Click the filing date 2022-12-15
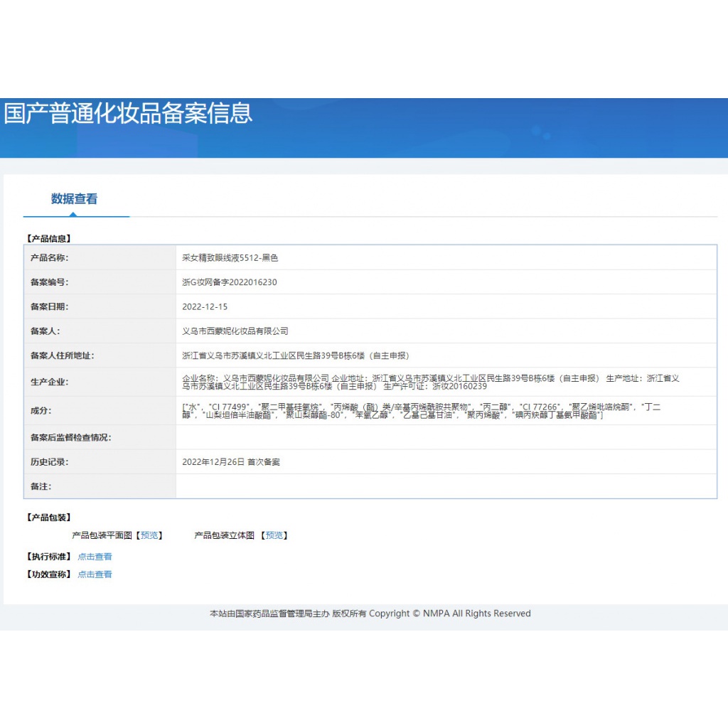Image resolution: width=728 pixels, height=728 pixels. pyautogui.click(x=205, y=307)
